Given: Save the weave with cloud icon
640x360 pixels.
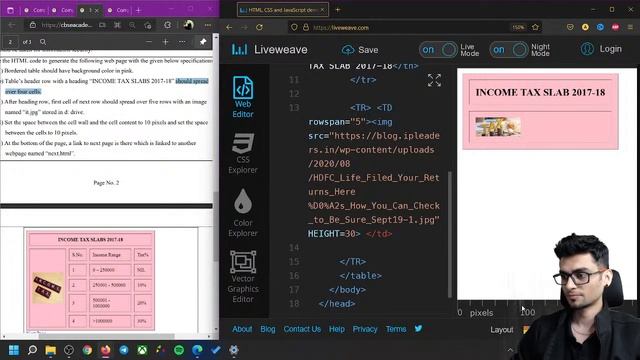Looking at the screenshot, I should pos(360,50).
